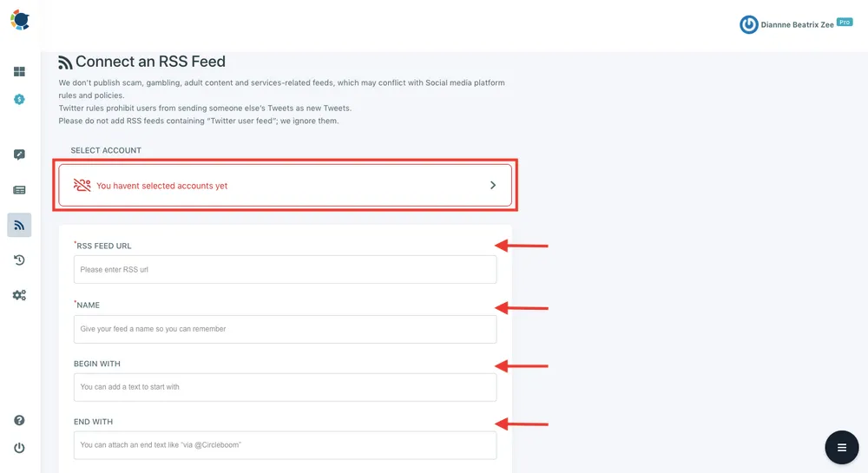Open the help question mark icon
Screen dimensions: 868x473
coord(19,420)
